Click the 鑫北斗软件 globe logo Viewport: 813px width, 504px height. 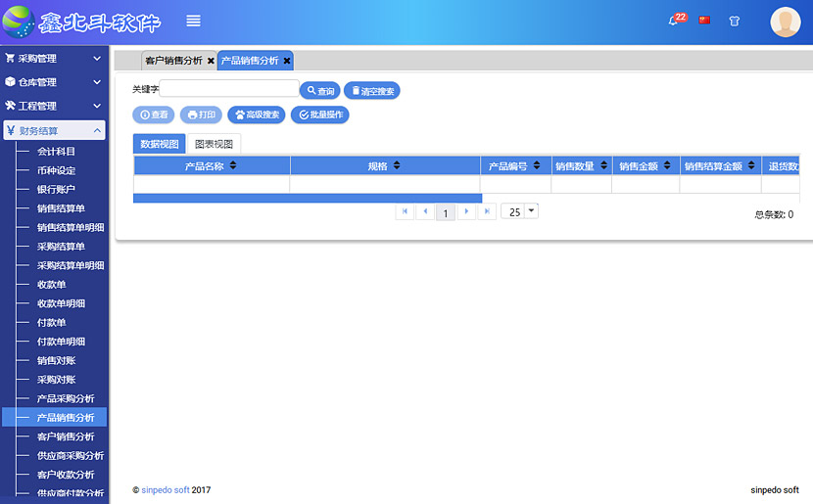19,22
